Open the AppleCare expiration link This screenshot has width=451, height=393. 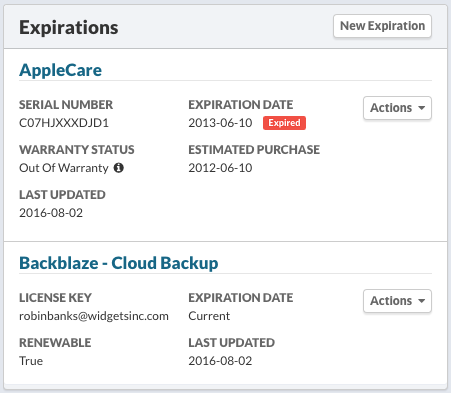tap(60, 70)
